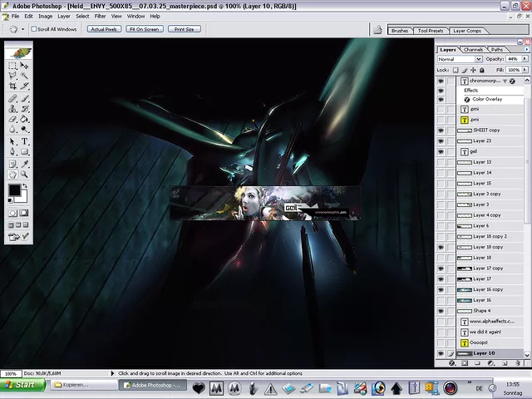Click the Actual Pixels button
Image resolution: width=532 pixels, height=399 pixels.
104,29
